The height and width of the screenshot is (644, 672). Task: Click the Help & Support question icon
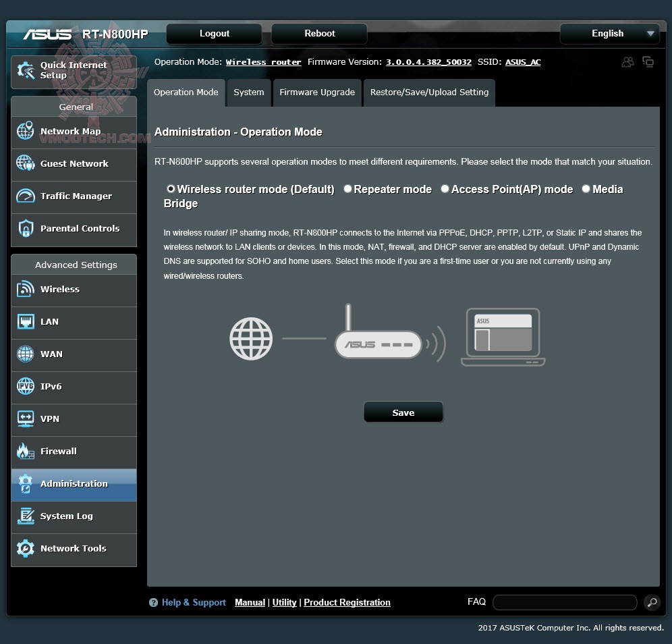(x=153, y=602)
